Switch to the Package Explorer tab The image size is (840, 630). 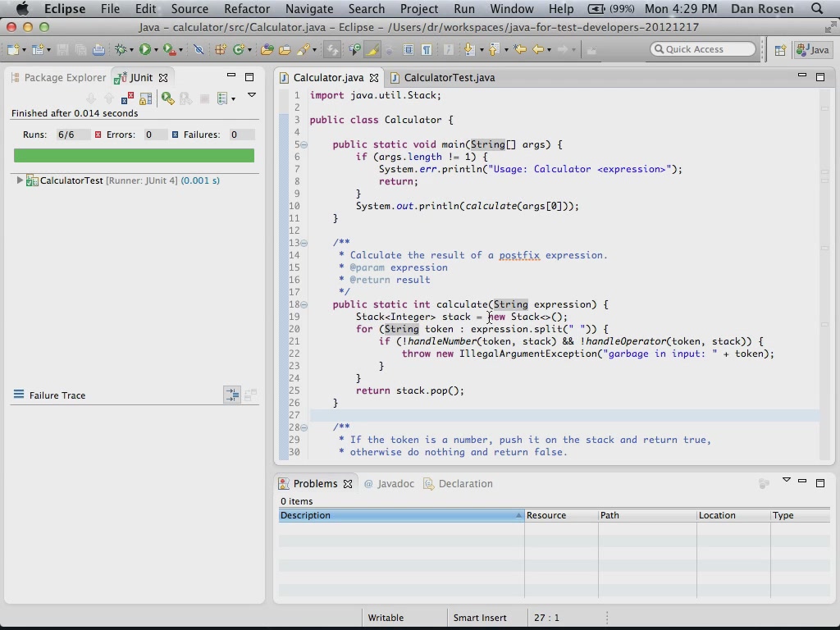point(58,78)
